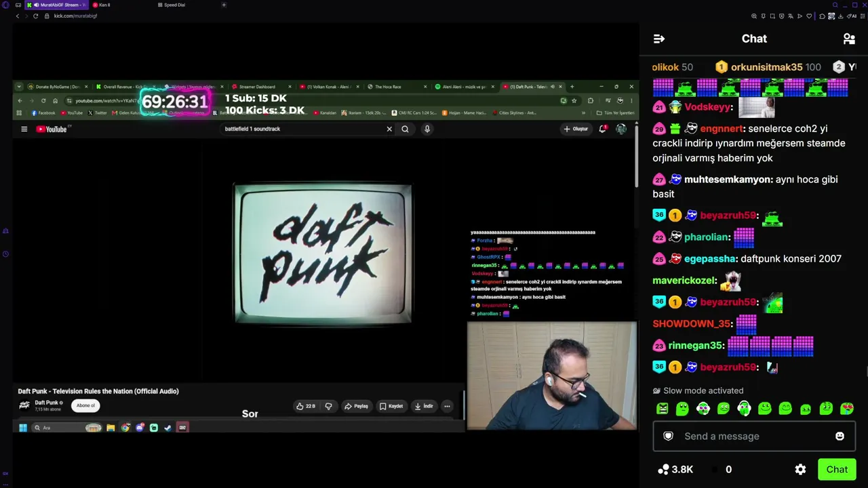Click İndir download button
This screenshot has height=488, width=868.
424,406
